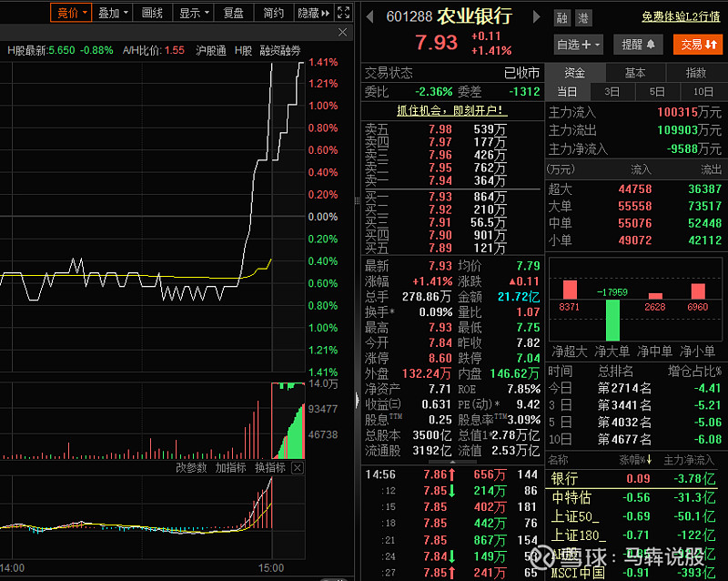Click 换指标 to switch indicator
The width and height of the screenshot is (728, 581).
pyautogui.click(x=269, y=467)
